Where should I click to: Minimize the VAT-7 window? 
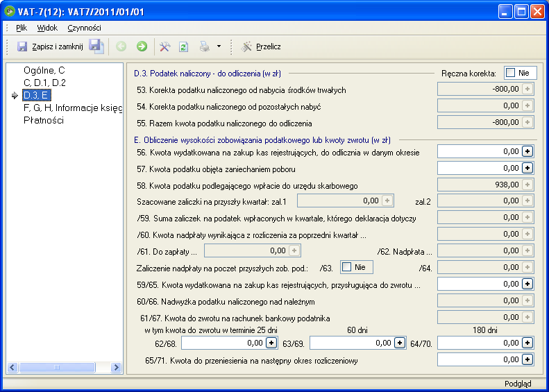coord(505,12)
